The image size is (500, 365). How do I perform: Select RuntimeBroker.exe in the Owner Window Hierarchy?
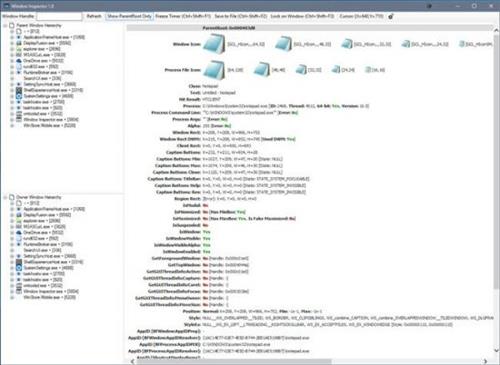tap(48, 244)
